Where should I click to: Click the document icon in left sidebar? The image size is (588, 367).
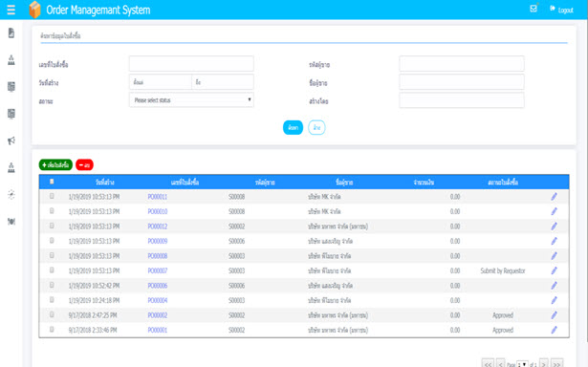click(11, 33)
